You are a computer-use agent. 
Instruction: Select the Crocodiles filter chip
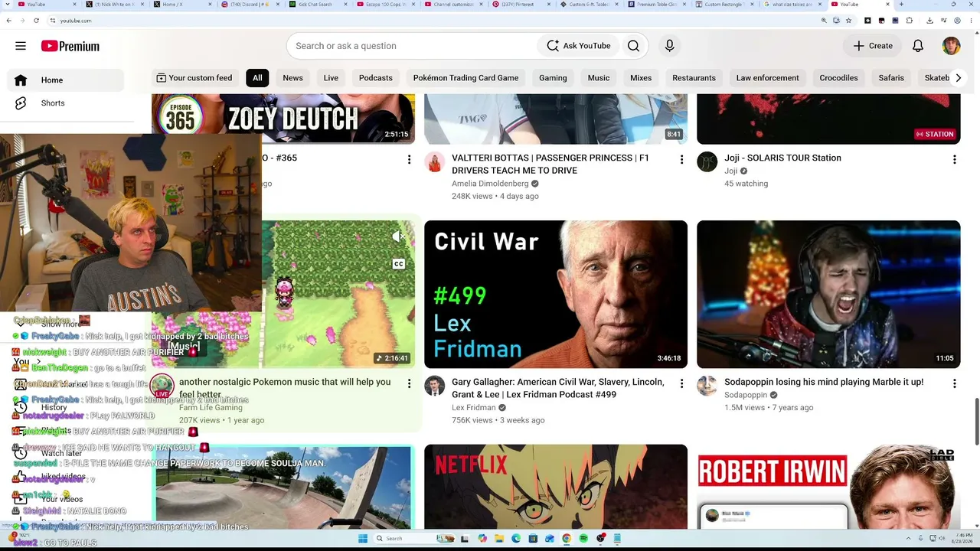(838, 78)
